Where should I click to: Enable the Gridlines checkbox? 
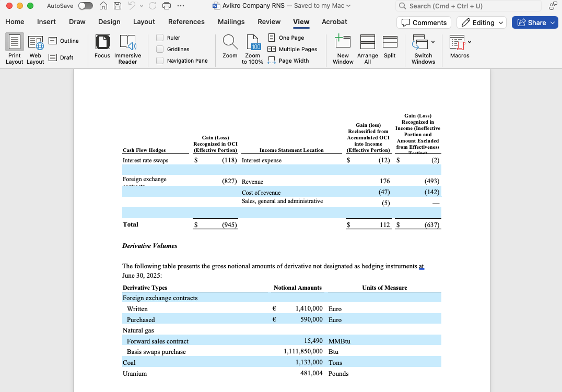tap(160, 49)
